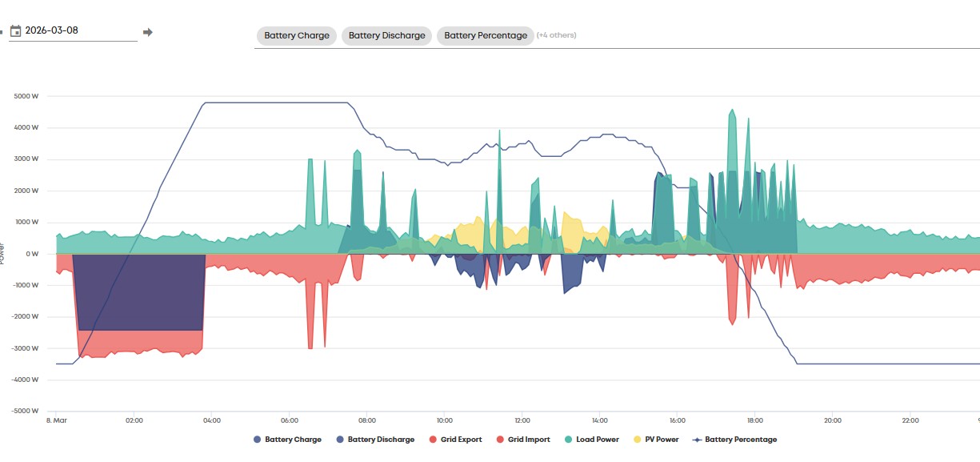This screenshot has width=980, height=462.
Task: Click the date field showing 2026-03-08
Action: pos(76,30)
